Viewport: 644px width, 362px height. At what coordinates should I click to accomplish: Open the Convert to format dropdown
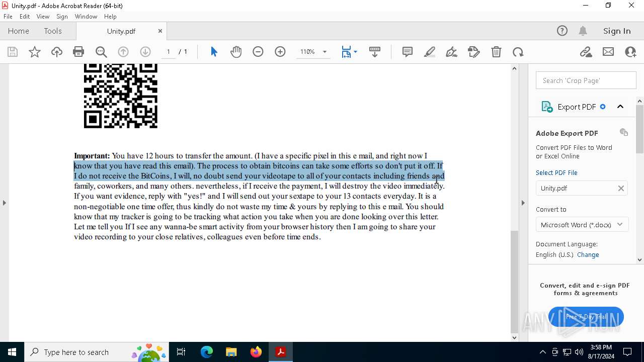pyautogui.click(x=582, y=225)
